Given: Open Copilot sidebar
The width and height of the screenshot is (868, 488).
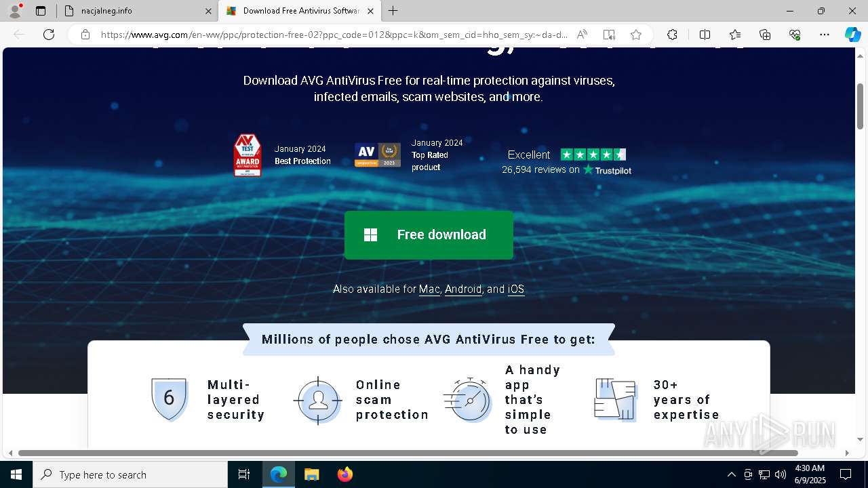Looking at the screenshot, I should tap(852, 35).
